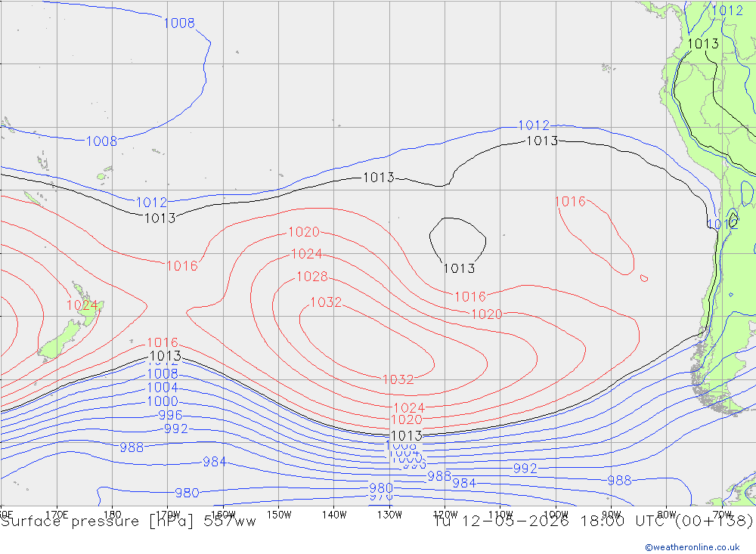The height and width of the screenshot is (554, 756).
Task: Click the 1032 label just below the 1028 label
Action: pos(326,302)
